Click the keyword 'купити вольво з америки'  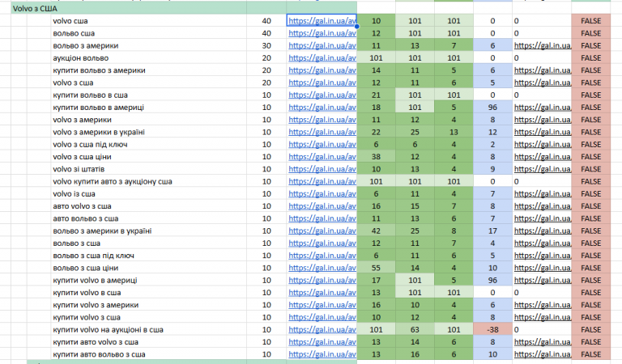(99, 70)
